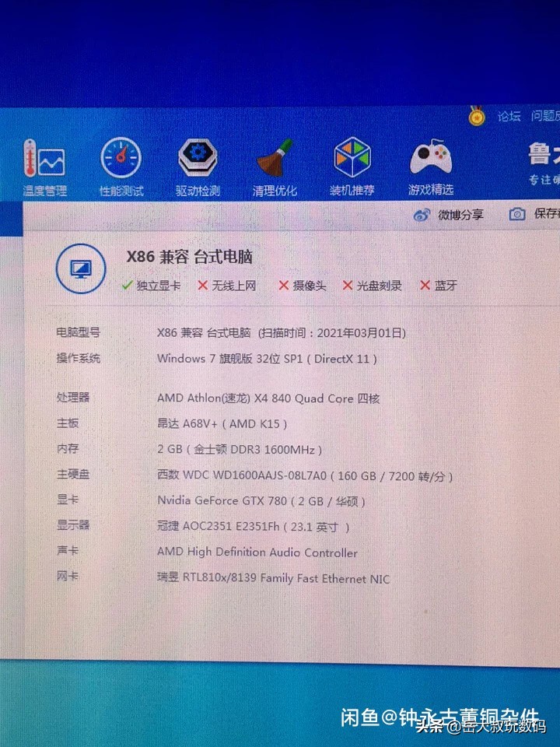Select the 性能测试 tab label
Screen dimensions: 560x747
point(121,191)
